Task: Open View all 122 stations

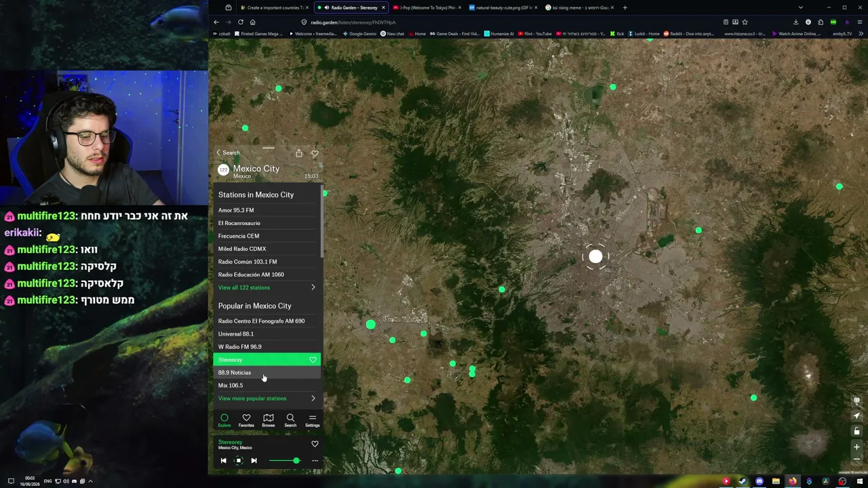Action: (x=267, y=287)
